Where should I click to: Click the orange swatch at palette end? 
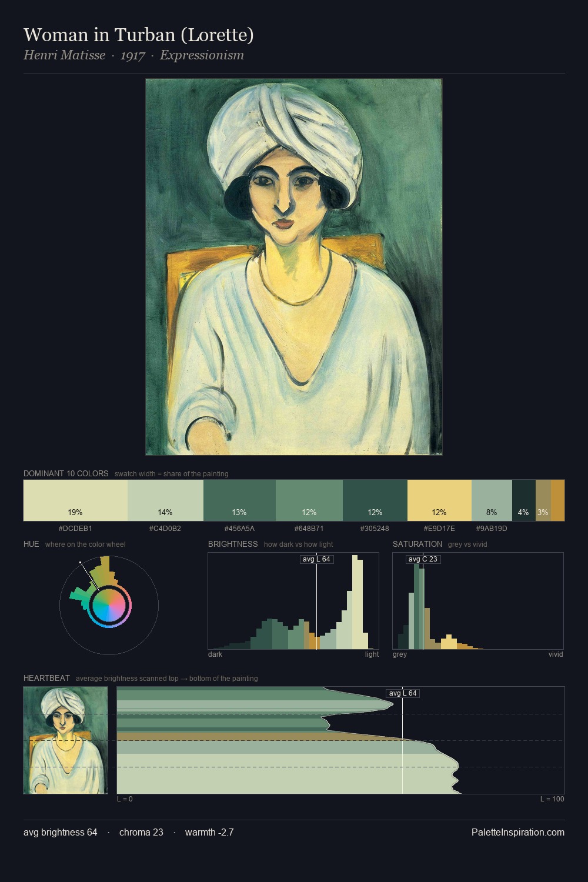(557, 500)
